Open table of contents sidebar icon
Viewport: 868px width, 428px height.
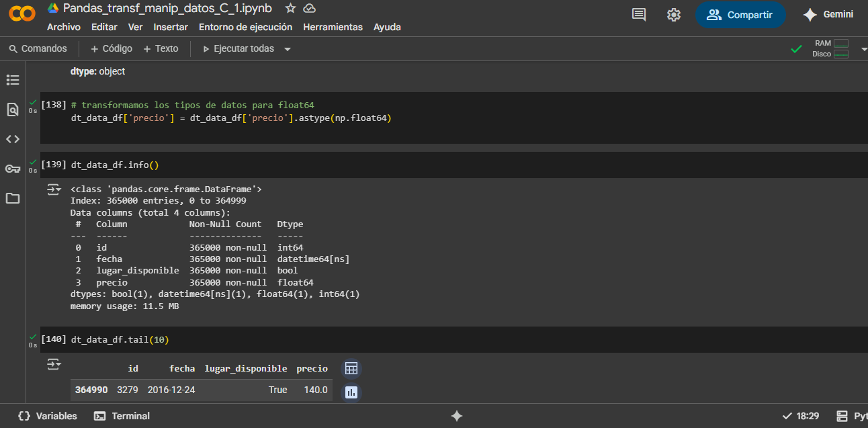coord(13,80)
